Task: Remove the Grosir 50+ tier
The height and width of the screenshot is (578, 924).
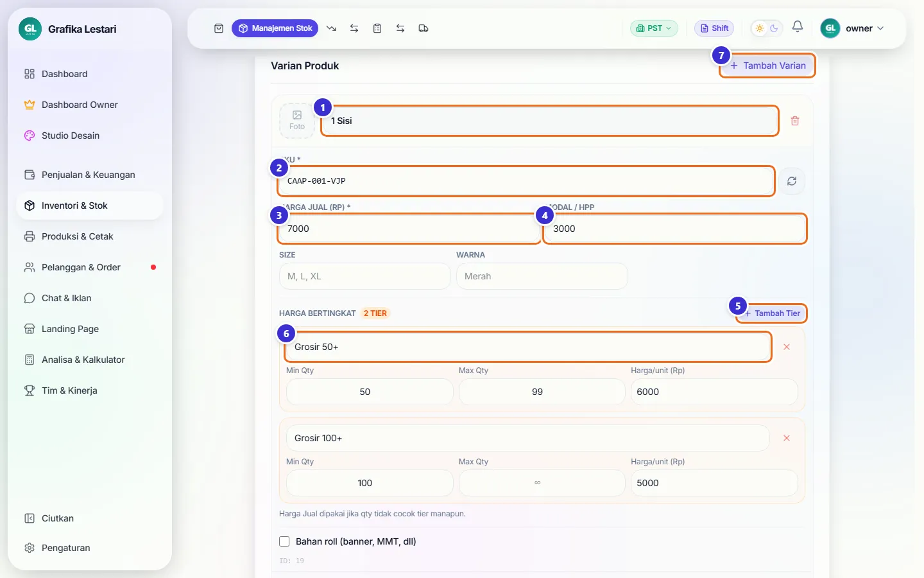Action: 787,347
